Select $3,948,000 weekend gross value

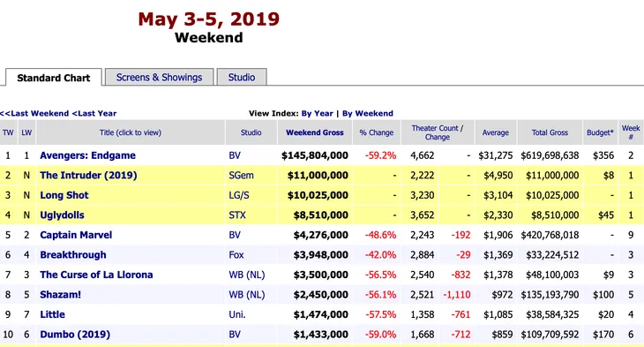321,255
